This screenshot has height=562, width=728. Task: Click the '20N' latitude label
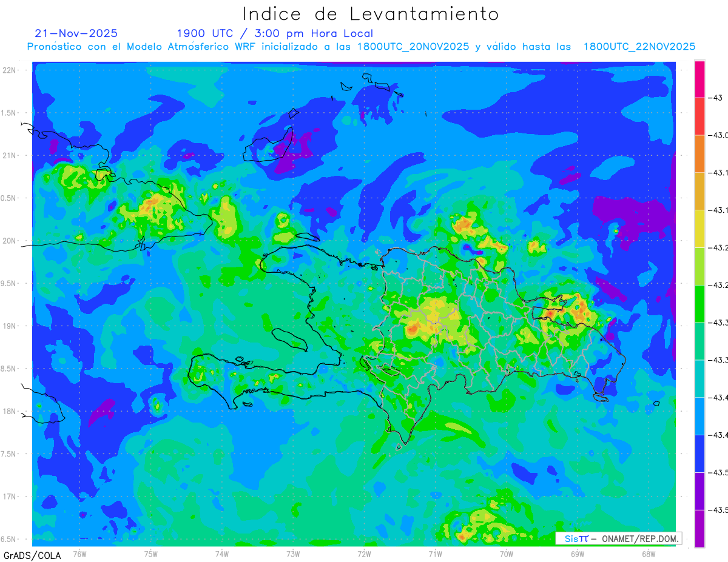(9, 241)
